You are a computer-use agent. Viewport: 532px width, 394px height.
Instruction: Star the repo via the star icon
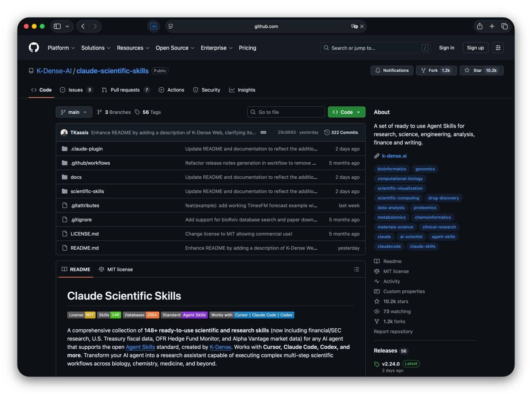tap(466, 70)
